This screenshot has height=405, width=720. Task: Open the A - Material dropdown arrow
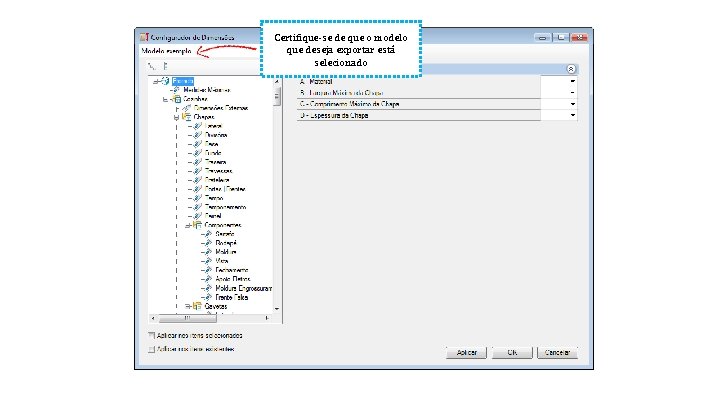tap(573, 81)
